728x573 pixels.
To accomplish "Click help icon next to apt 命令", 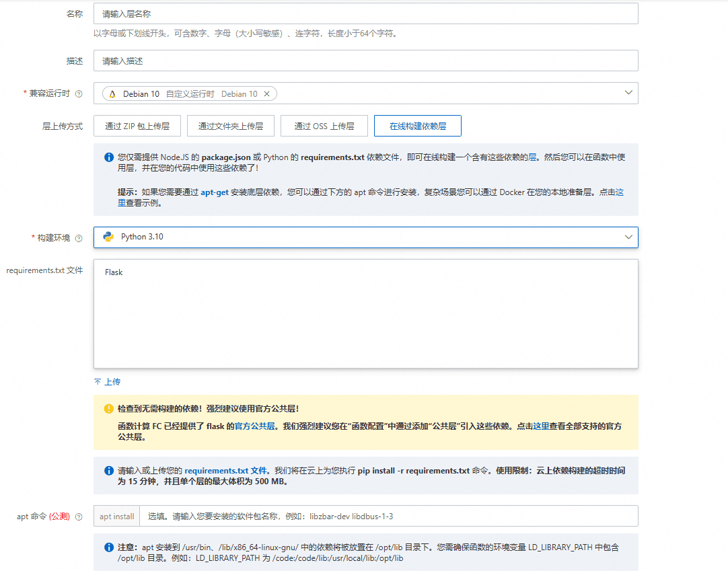I will (79, 517).
